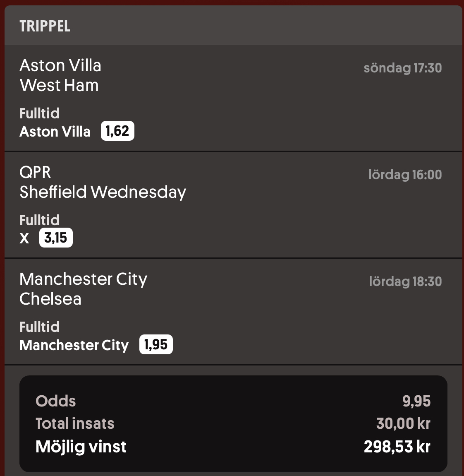Open the Chelsea team name
464x476 pixels.
(x=50, y=299)
